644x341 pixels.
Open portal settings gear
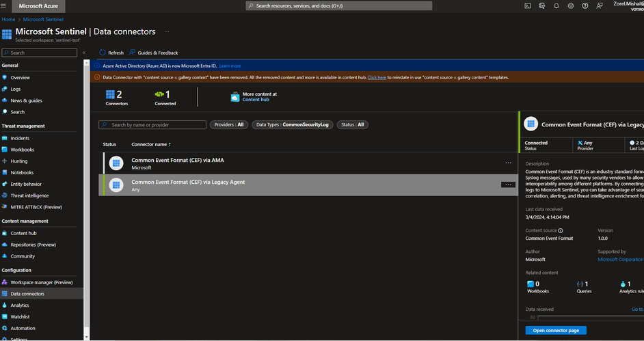click(571, 5)
